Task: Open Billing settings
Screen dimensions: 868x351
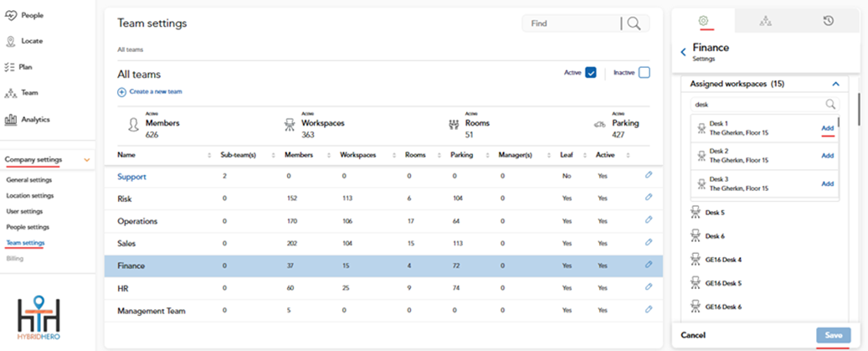Action: 15,258
